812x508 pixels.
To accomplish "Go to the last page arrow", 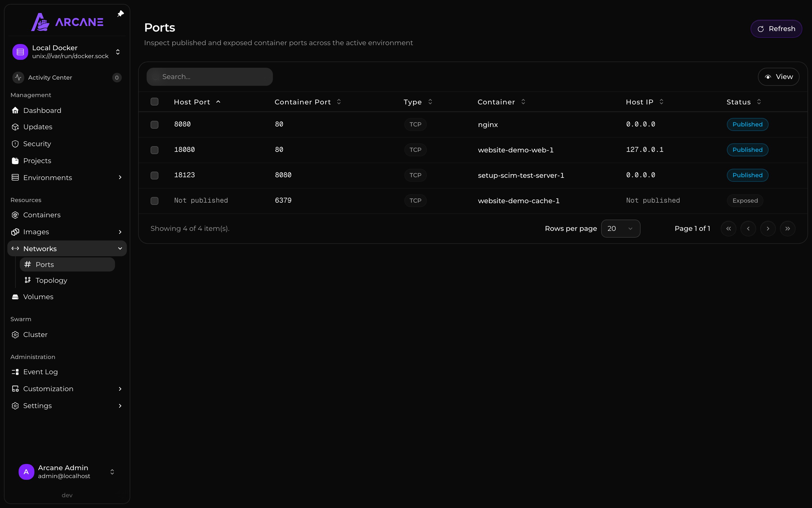I will (787, 229).
